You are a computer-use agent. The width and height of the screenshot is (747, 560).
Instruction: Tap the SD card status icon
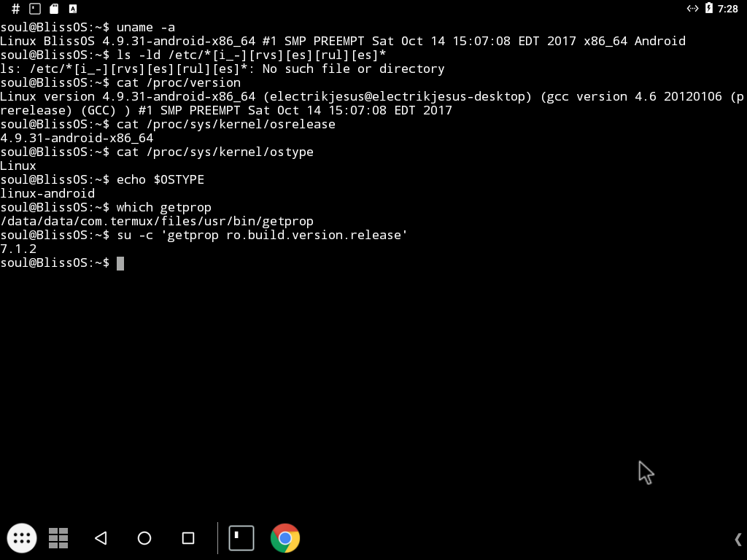pos(54,9)
